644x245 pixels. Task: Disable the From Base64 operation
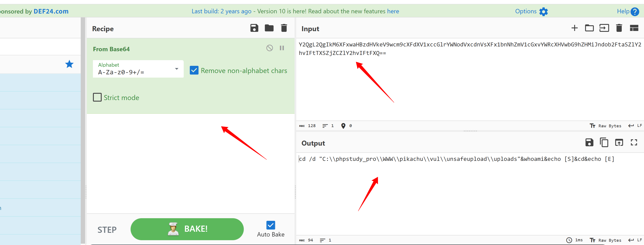(269, 48)
